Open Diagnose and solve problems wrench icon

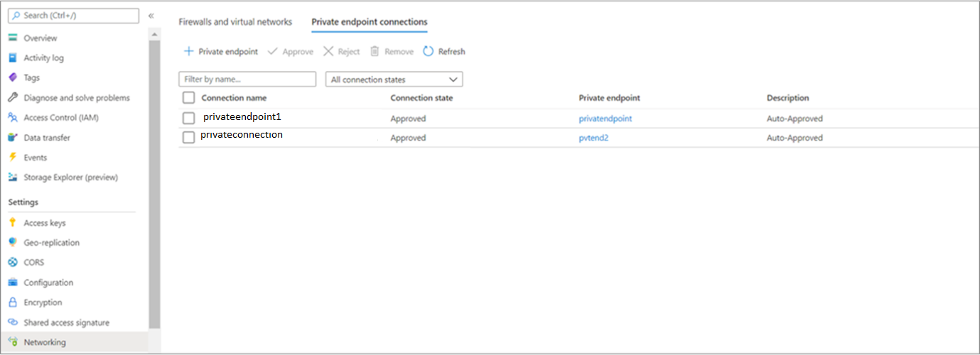(x=12, y=98)
